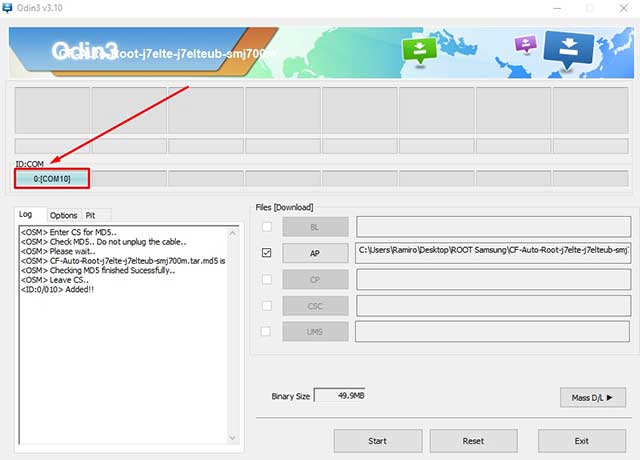
Task: Click the ID:COM label
Action: (29, 164)
